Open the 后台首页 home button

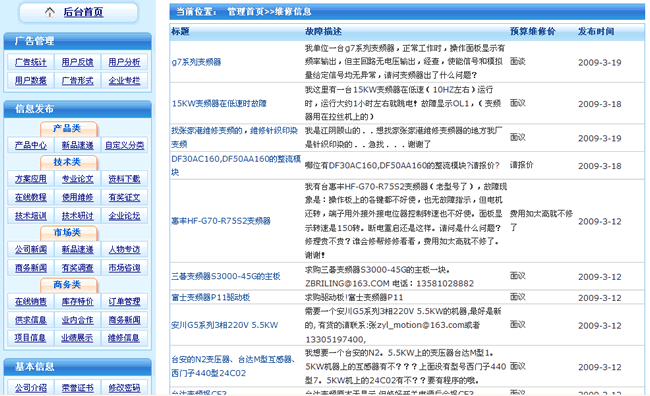[78, 12]
